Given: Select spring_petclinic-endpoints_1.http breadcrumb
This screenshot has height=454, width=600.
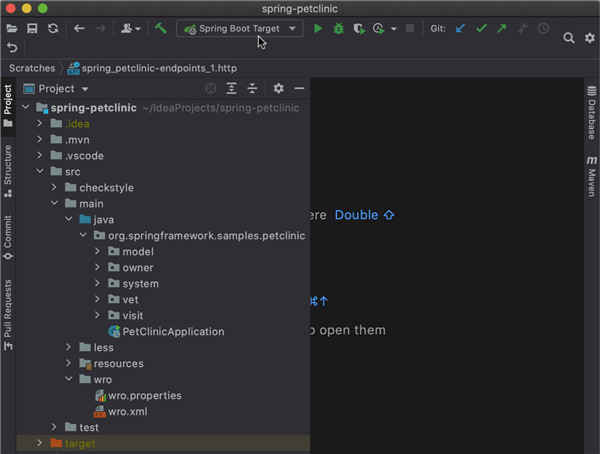Looking at the screenshot, I should pyautogui.click(x=152, y=68).
